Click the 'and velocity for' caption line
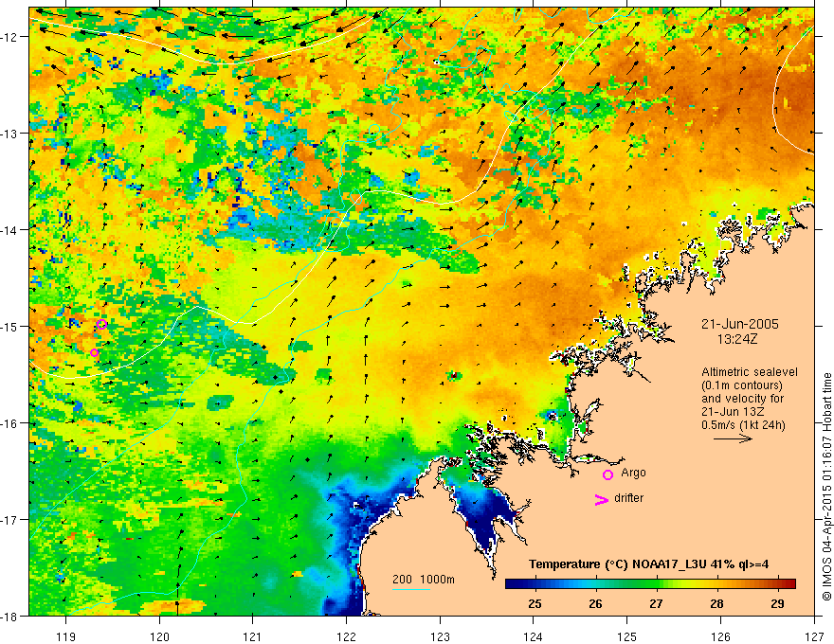Image resolution: width=834 pixels, height=644 pixels. [x=742, y=399]
